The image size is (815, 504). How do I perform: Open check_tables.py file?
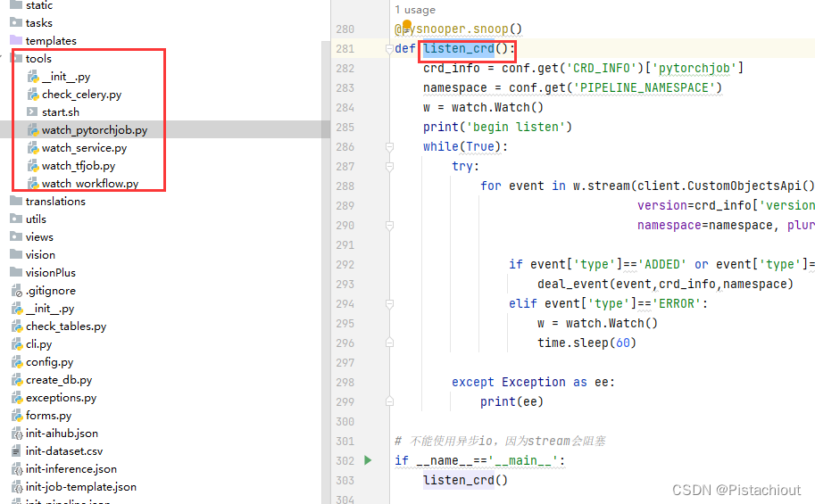(x=66, y=326)
